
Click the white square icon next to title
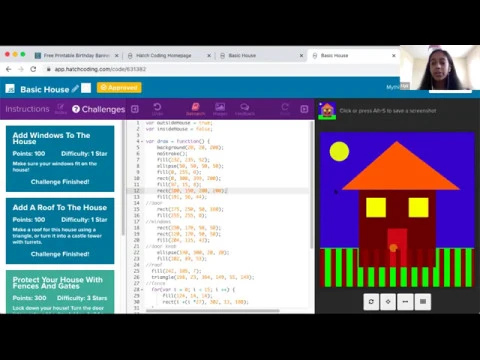tap(86, 88)
